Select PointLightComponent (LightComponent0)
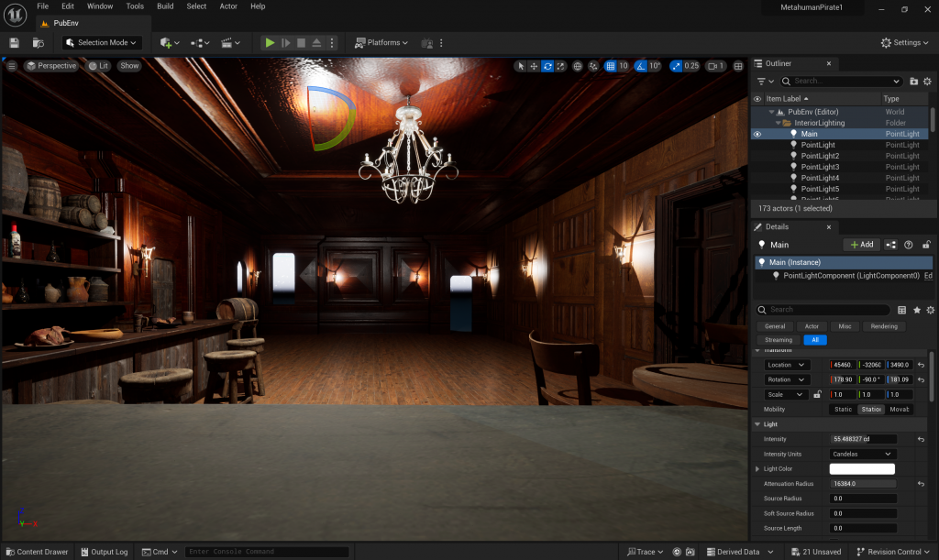 coord(851,276)
